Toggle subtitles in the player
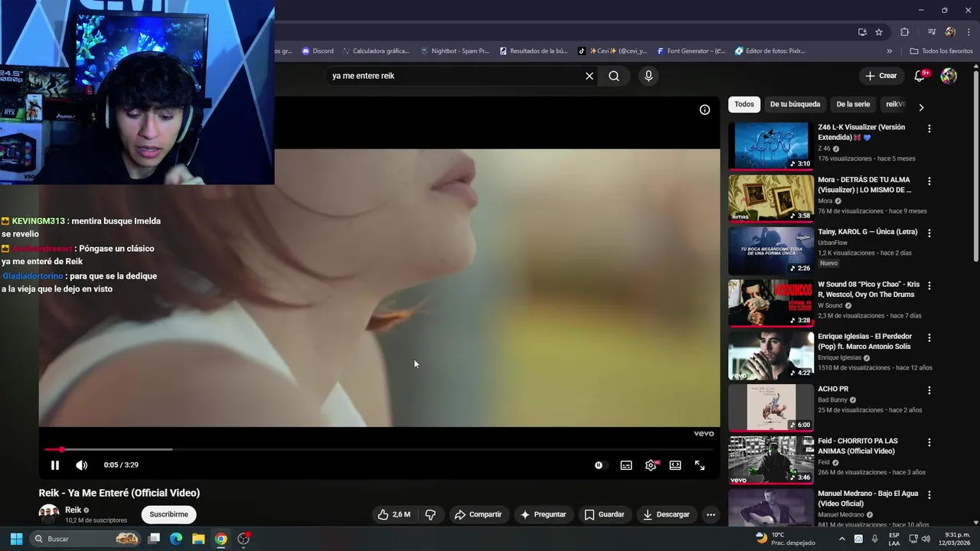The height and width of the screenshot is (551, 980). (626, 465)
